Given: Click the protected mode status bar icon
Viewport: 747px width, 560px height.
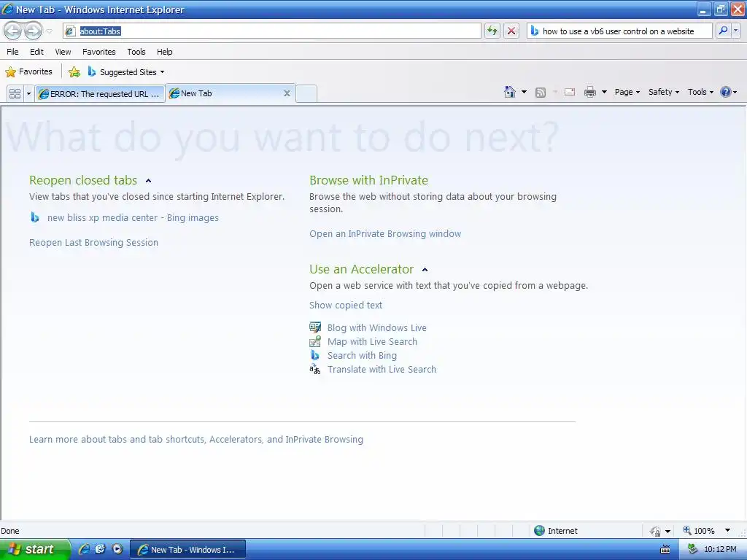Looking at the screenshot, I should click(655, 531).
